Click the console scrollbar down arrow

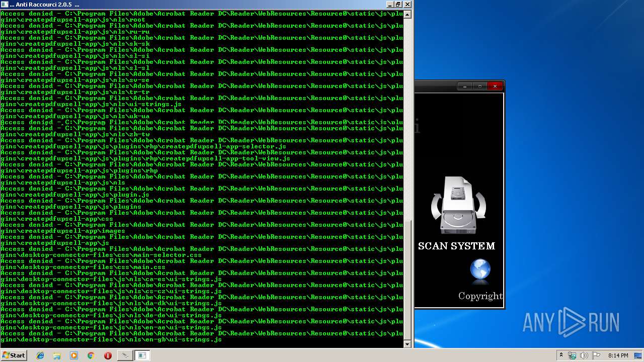point(408,344)
